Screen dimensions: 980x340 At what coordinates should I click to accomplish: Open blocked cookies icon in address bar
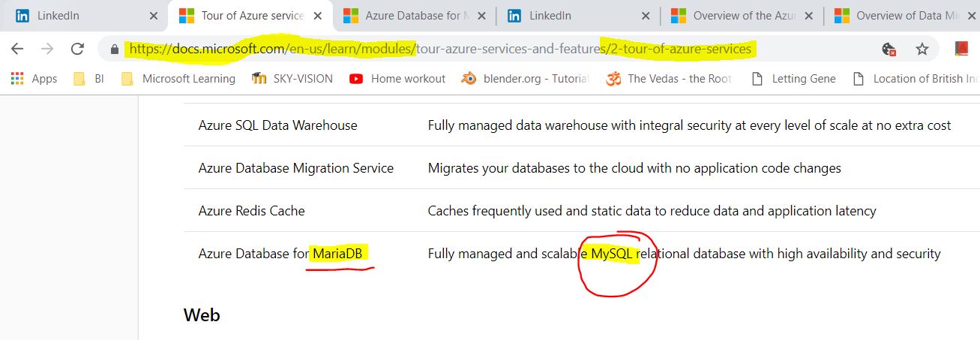[x=889, y=50]
